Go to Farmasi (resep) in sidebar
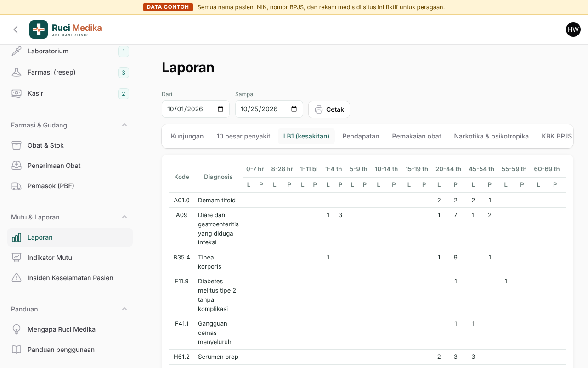 [70, 72]
